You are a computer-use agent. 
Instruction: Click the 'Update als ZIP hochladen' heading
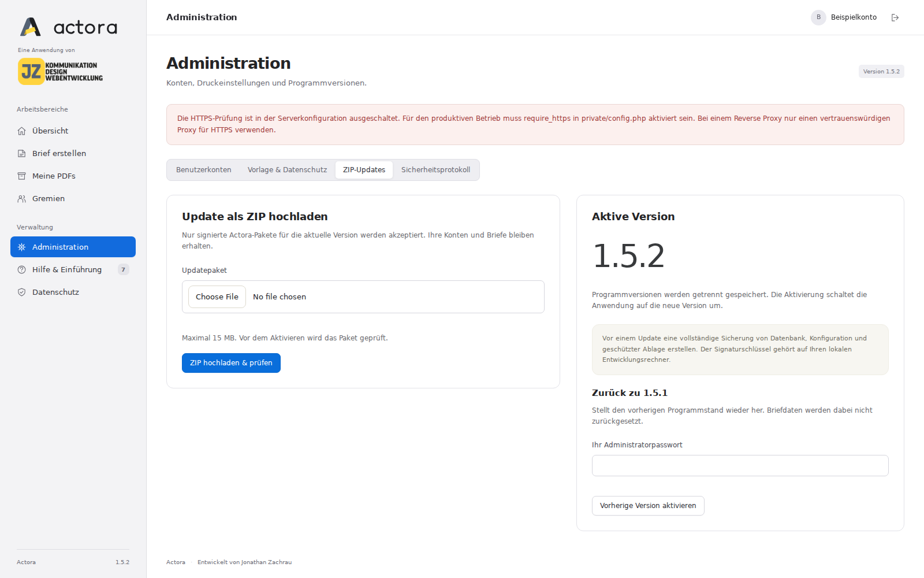pyautogui.click(x=255, y=217)
